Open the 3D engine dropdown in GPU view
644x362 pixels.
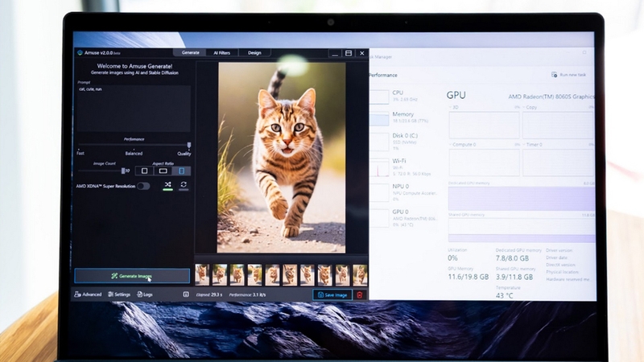(454, 107)
